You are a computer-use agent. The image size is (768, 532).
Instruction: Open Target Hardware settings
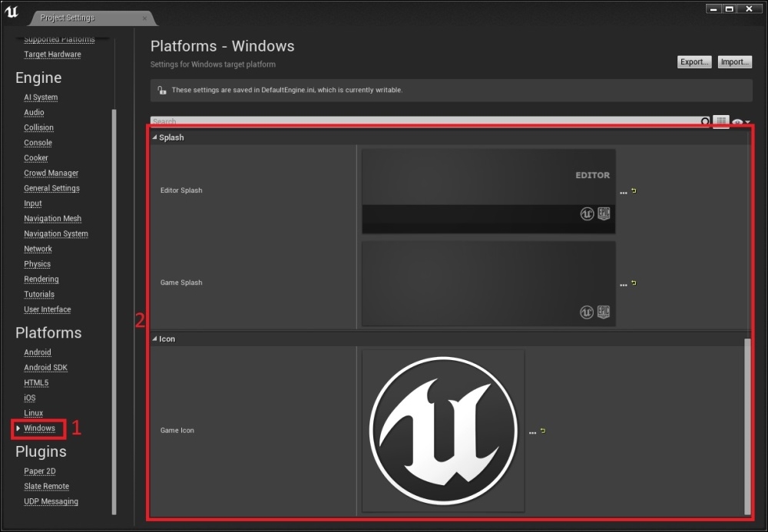[x=52, y=55]
